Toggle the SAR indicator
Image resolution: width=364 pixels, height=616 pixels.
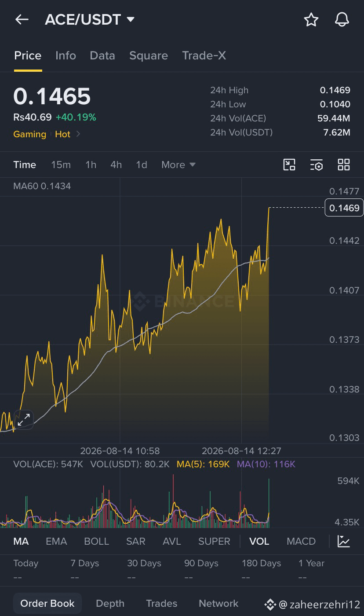135,542
